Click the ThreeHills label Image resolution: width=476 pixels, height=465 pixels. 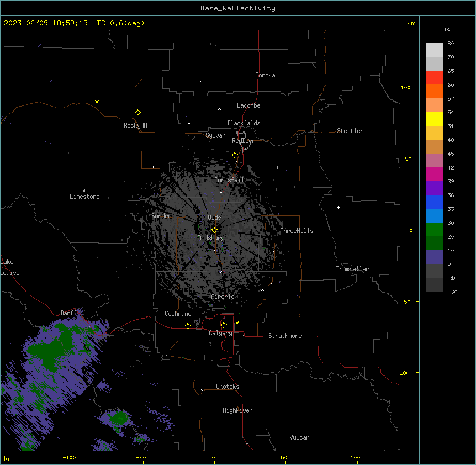click(x=297, y=231)
